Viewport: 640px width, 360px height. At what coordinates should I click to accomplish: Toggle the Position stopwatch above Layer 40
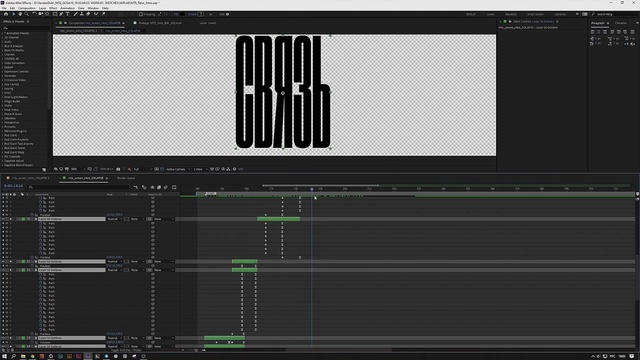click(x=32, y=215)
